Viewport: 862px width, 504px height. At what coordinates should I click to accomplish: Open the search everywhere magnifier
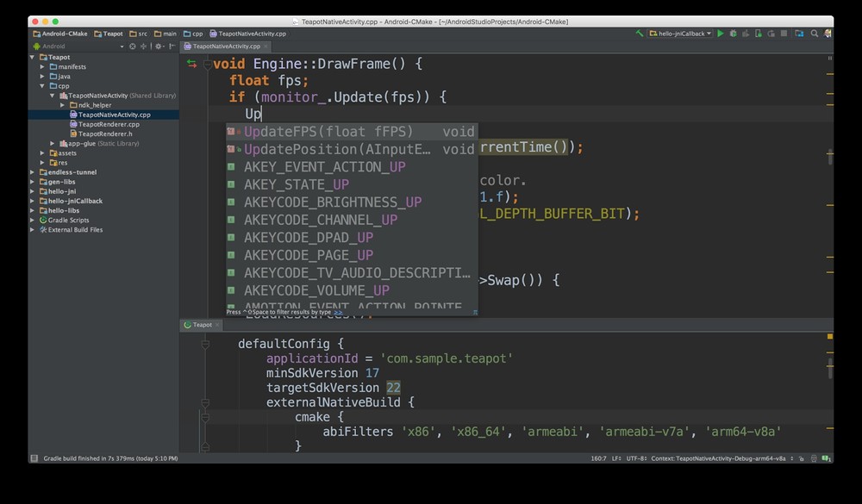[815, 34]
